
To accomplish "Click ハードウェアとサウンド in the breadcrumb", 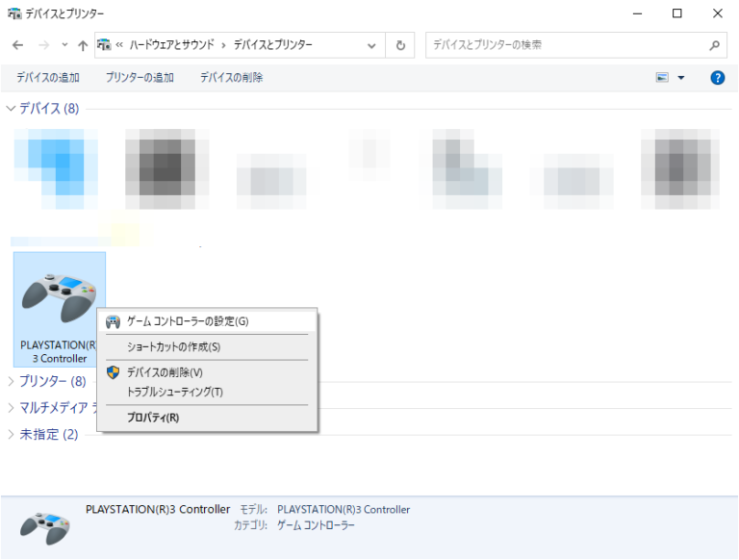I will pyautogui.click(x=171, y=45).
